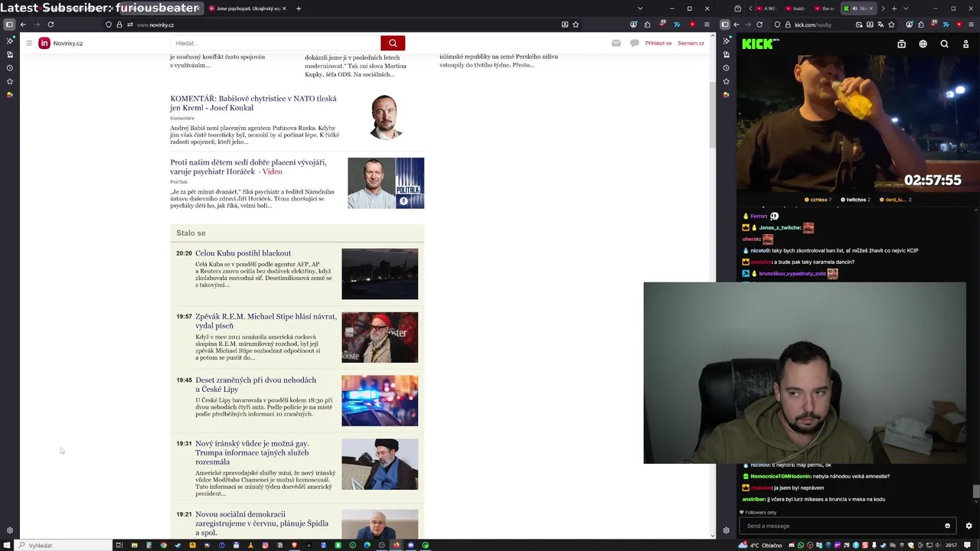980x551 pixels.
Task: Expand the tab list dropdown in Novinky window
Action: [640, 8]
